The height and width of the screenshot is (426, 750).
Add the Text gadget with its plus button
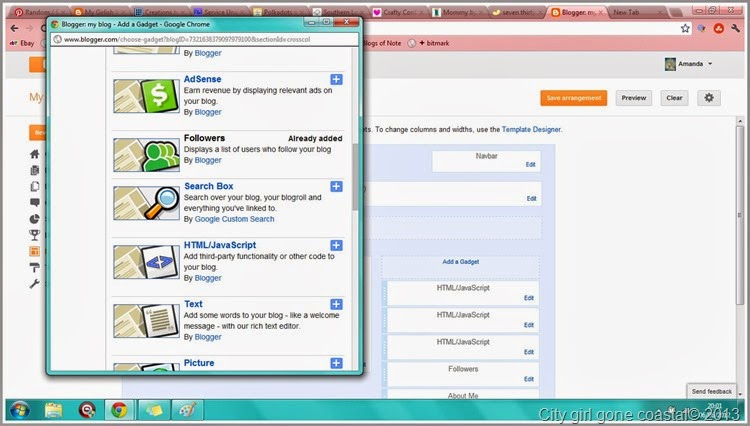tap(336, 304)
